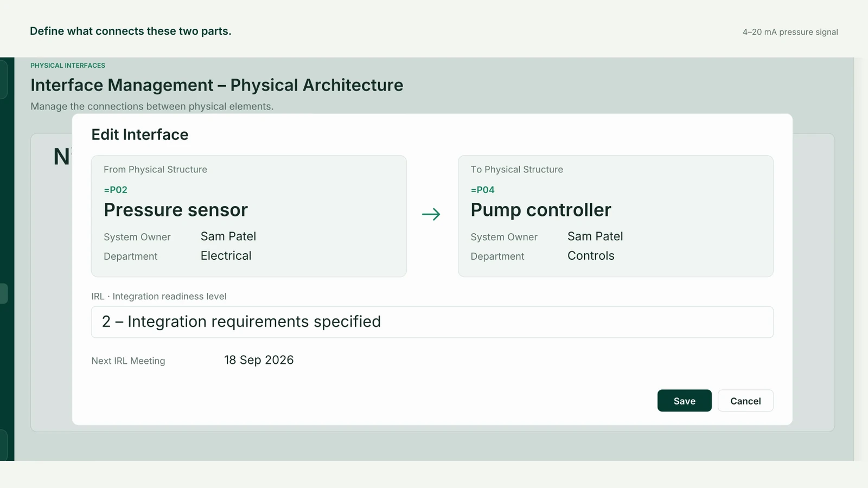This screenshot has height=488, width=868.
Task: Click the Next IRL Meeting label
Action: 128,361
